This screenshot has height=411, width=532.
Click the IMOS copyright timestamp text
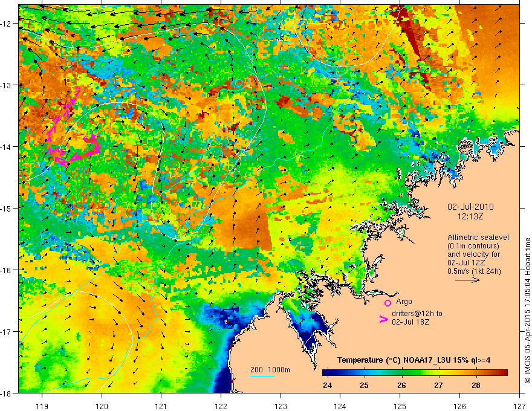point(528,312)
